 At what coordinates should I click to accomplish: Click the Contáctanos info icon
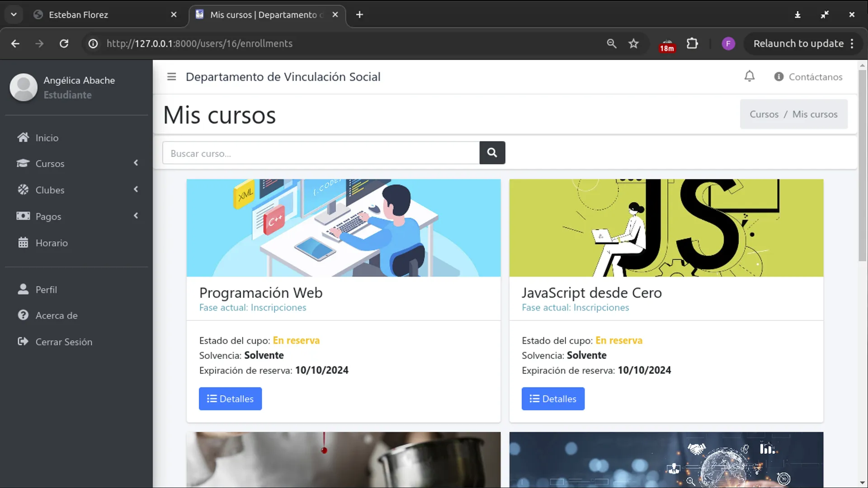[778, 77]
